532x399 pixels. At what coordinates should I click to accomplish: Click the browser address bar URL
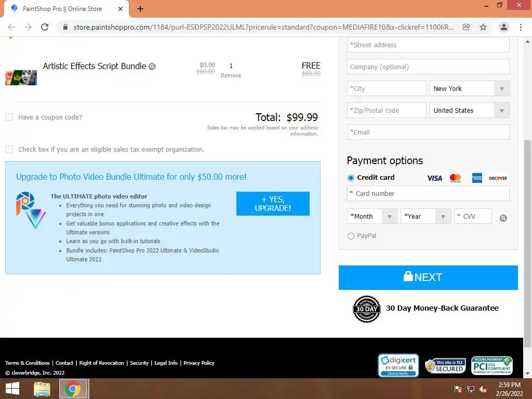click(263, 27)
